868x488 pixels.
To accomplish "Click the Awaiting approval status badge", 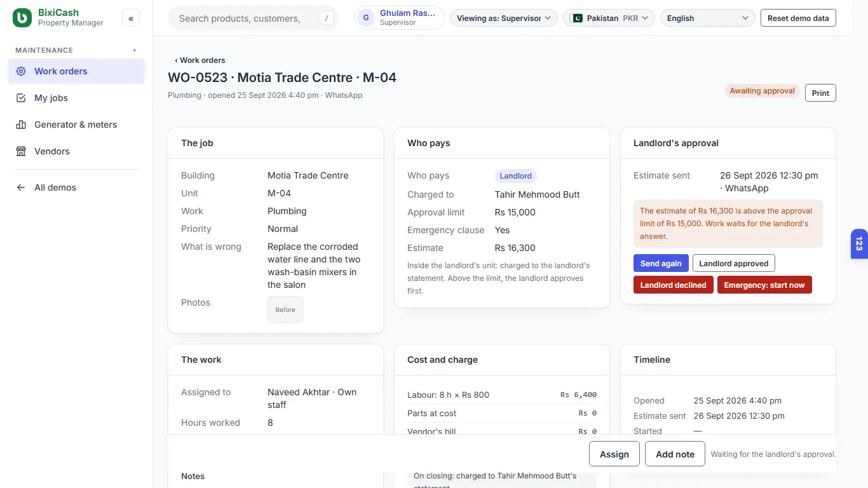I will (762, 91).
